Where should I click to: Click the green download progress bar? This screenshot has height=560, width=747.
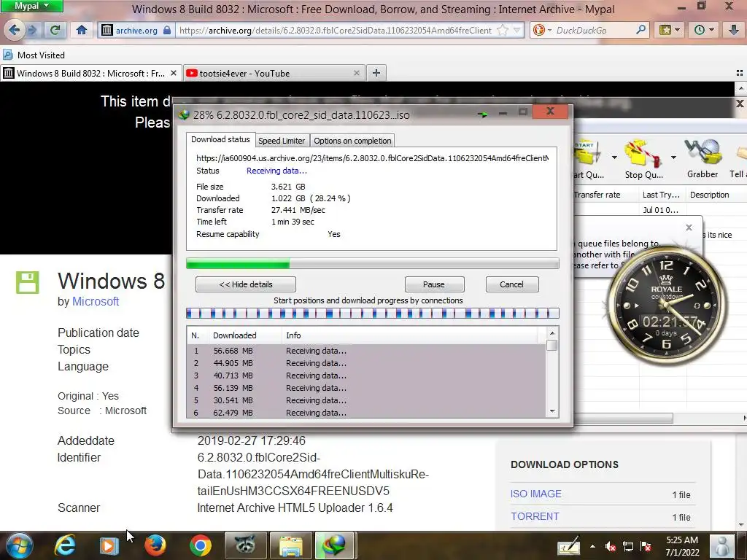[373, 263]
